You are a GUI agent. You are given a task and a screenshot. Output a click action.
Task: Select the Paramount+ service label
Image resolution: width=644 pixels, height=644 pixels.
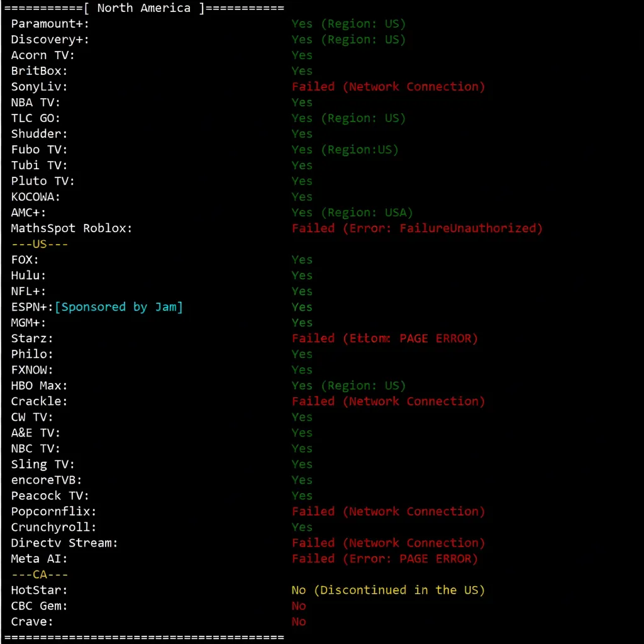[x=50, y=24]
